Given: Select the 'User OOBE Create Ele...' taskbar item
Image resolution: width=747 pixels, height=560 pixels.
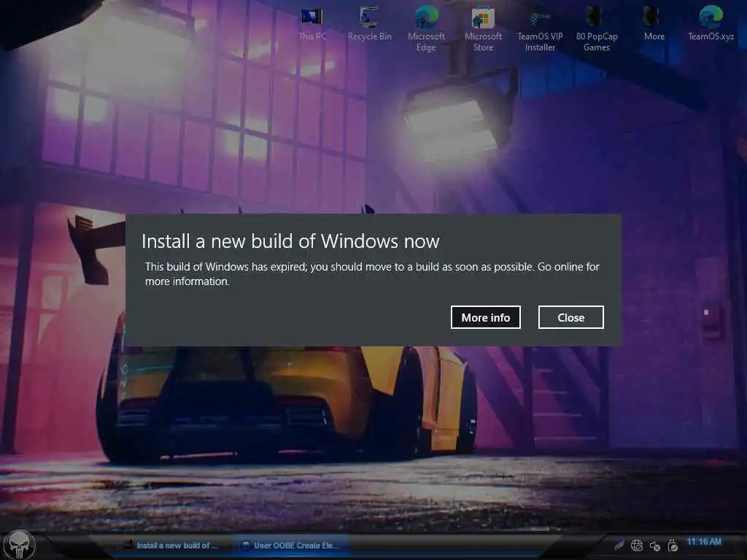Looking at the screenshot, I should click(x=290, y=545).
